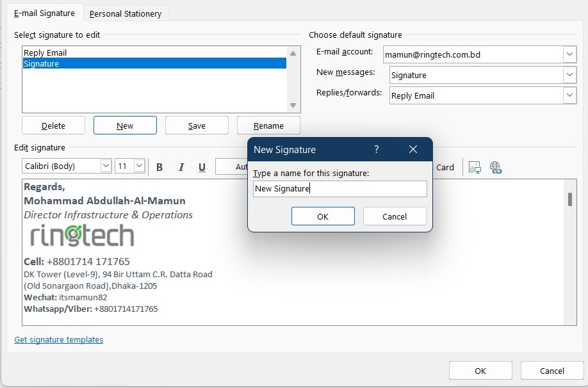Delete the selected signature

click(53, 125)
